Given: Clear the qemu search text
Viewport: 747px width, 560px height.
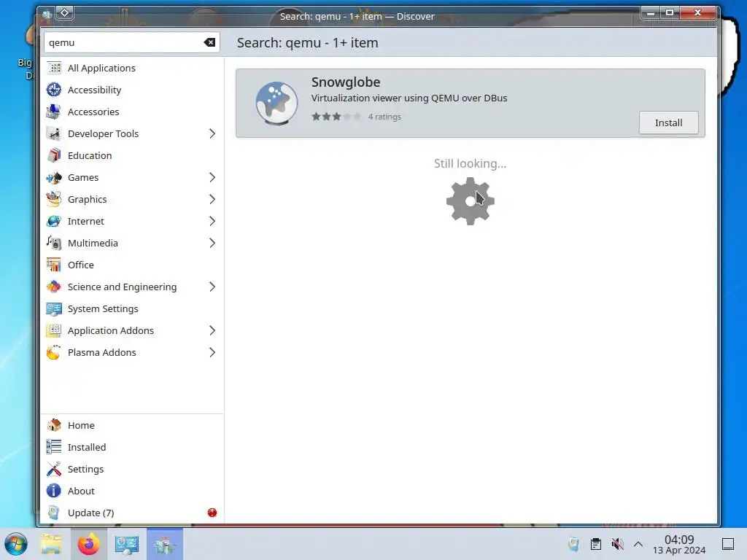Looking at the screenshot, I should [209, 42].
